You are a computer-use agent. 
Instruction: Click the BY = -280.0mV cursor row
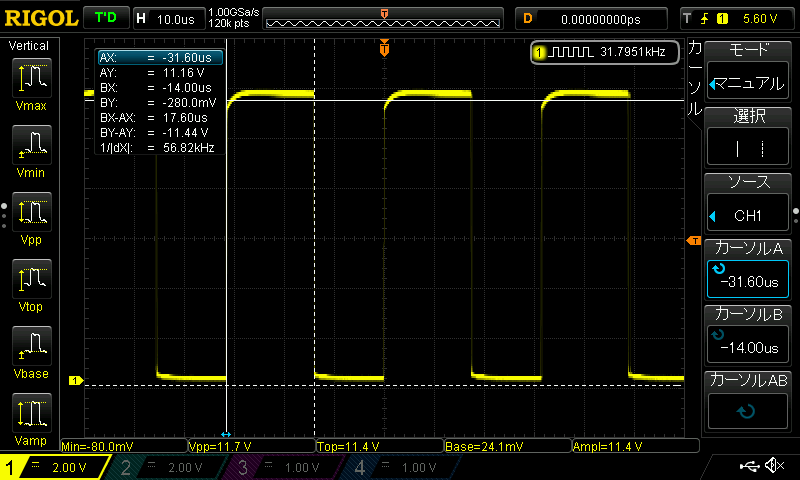tap(160, 103)
